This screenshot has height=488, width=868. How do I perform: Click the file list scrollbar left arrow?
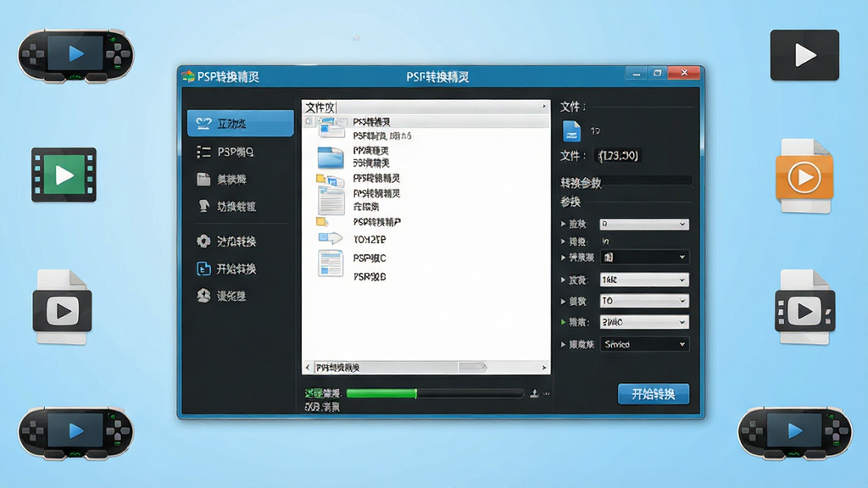point(308,367)
